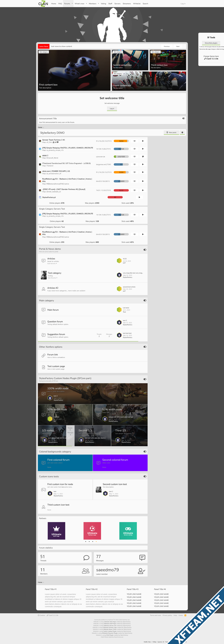Expand the Members dropdown arrow

(x=98, y=4)
